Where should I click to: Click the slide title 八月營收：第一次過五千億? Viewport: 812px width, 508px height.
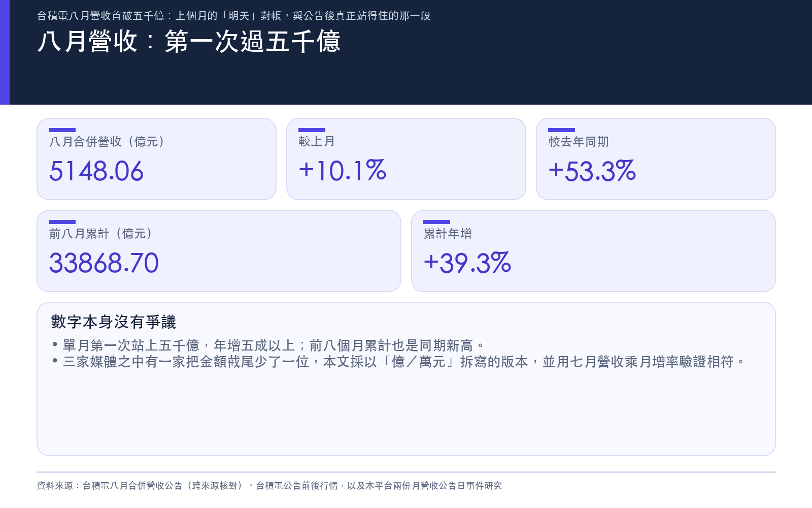[189, 41]
